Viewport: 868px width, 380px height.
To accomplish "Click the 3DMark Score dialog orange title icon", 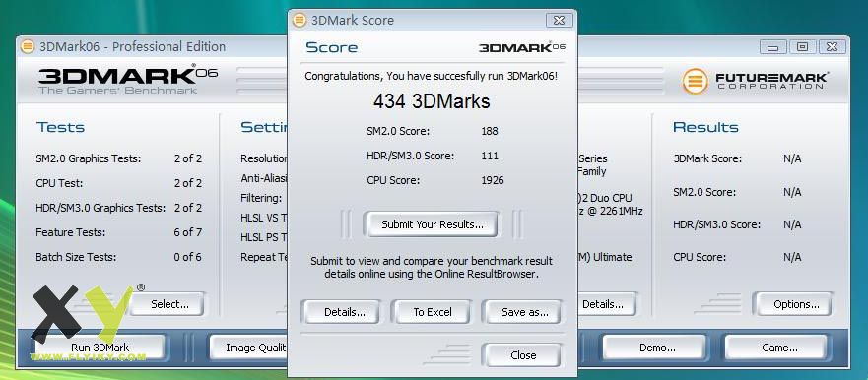I will click(x=300, y=21).
